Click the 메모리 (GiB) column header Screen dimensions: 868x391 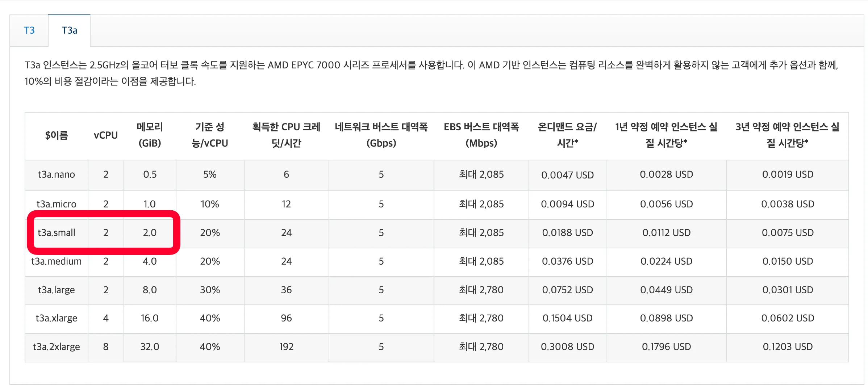click(x=150, y=135)
